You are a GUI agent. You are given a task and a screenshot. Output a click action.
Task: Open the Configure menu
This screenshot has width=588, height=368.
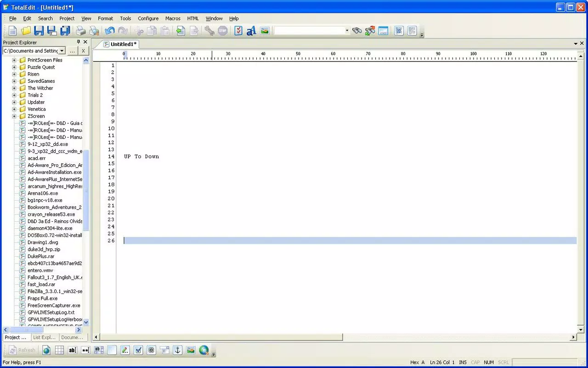[x=148, y=18]
